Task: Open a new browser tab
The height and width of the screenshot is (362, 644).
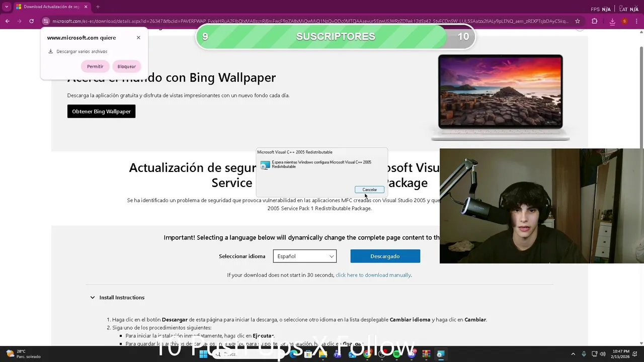Action: click(98, 7)
